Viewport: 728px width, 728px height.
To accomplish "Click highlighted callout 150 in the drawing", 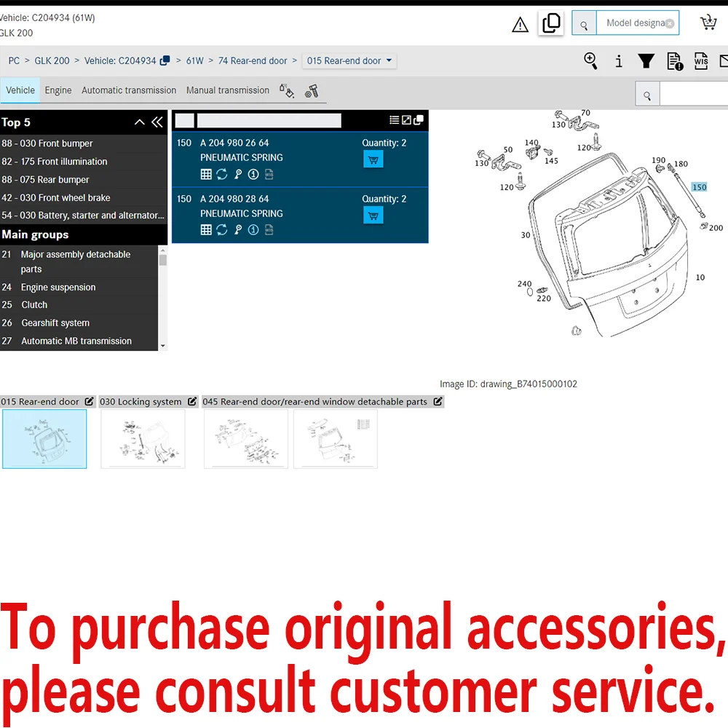I will click(x=699, y=187).
